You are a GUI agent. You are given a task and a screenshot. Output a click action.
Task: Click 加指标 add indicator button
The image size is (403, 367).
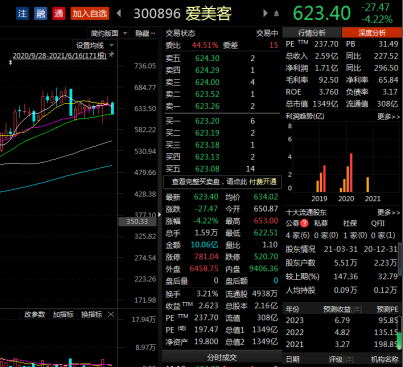[63, 314]
